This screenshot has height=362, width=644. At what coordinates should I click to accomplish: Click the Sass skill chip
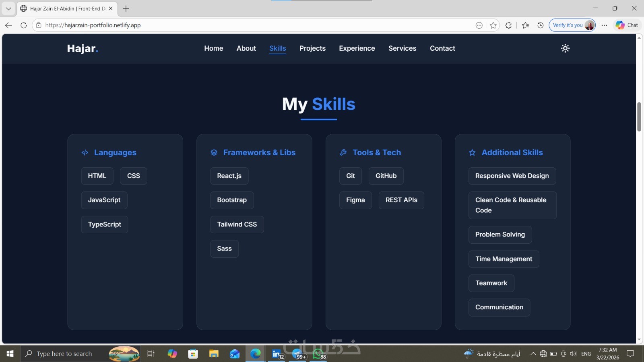(x=225, y=249)
